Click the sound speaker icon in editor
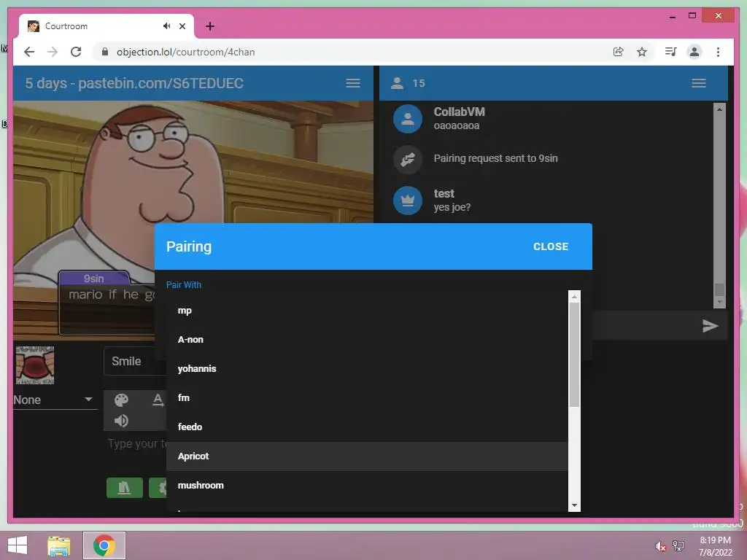This screenshot has width=747, height=560. (121, 421)
